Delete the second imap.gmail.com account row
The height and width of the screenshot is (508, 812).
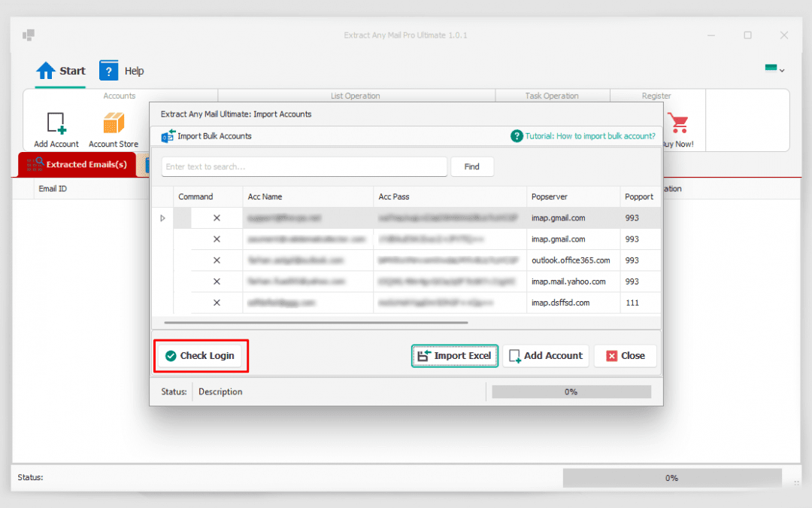(x=217, y=239)
